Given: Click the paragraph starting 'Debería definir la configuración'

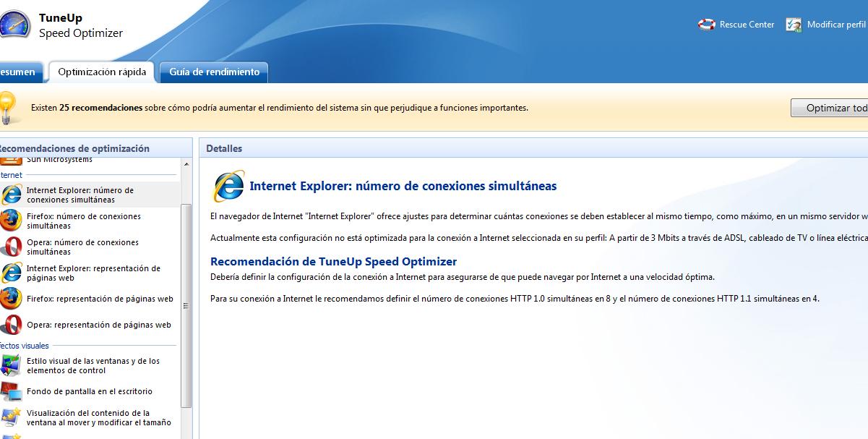Looking at the screenshot, I should coord(463,277).
